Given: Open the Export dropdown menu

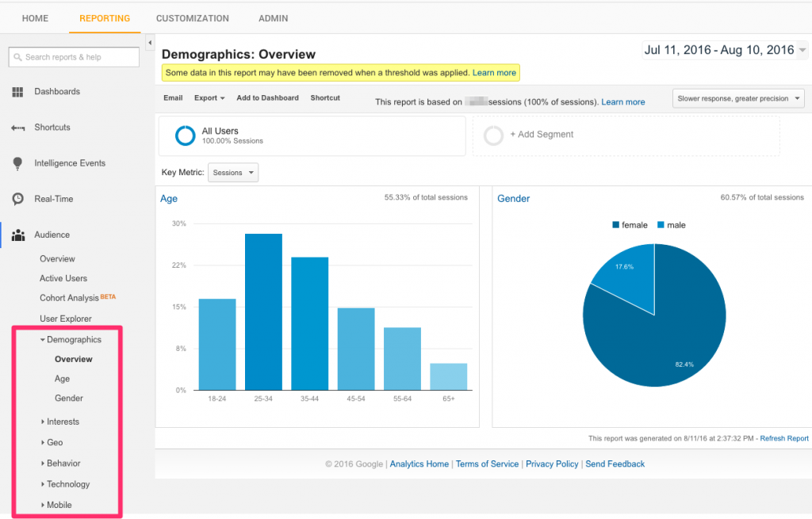Looking at the screenshot, I should (x=209, y=97).
